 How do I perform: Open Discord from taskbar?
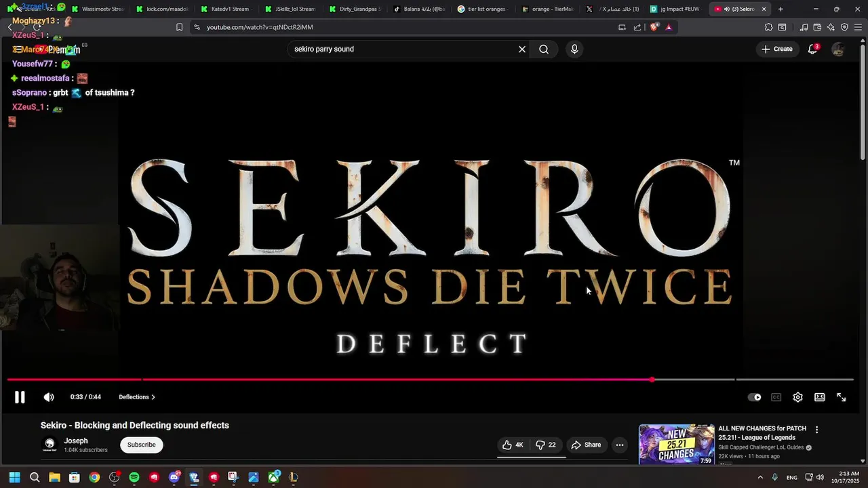coord(174,477)
